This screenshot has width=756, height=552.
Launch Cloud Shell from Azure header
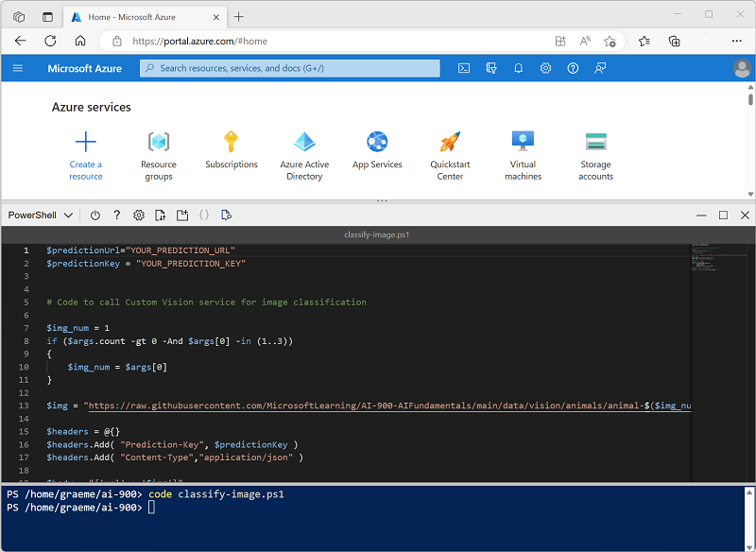(463, 68)
